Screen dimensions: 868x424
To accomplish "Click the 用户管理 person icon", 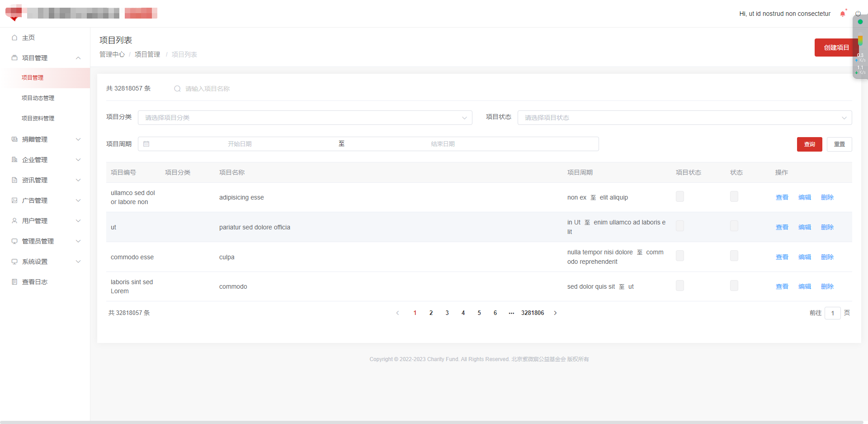I will (x=14, y=221).
